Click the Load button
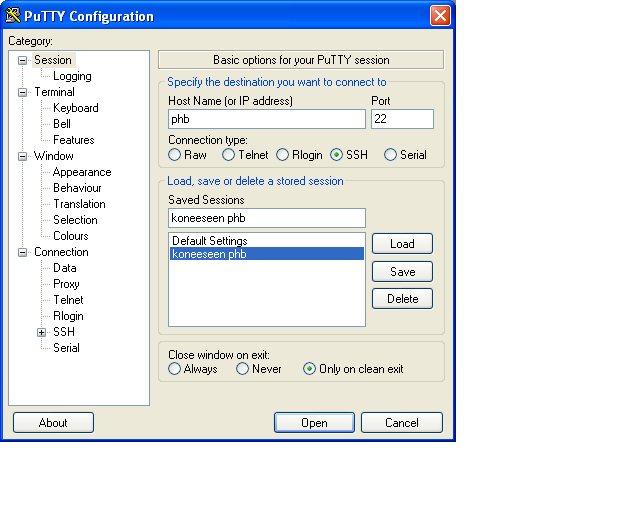Image resolution: width=640 pixels, height=512 pixels. (402, 244)
